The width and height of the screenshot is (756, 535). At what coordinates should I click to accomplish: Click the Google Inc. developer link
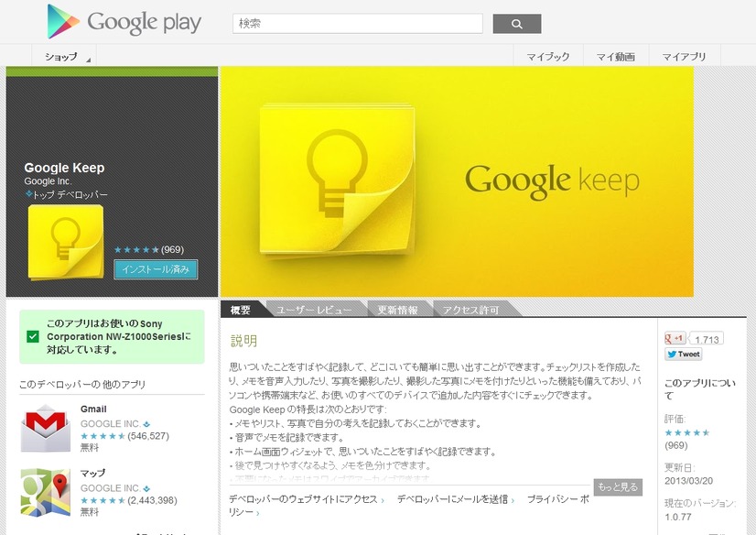(48, 180)
